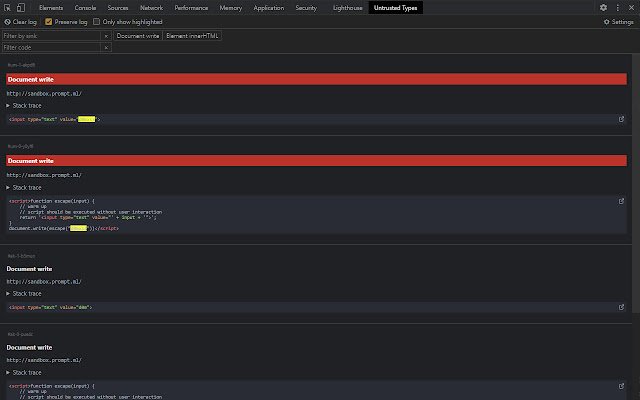The image size is (640, 400).
Task: Toggle the device toolbar icon
Action: [21, 8]
